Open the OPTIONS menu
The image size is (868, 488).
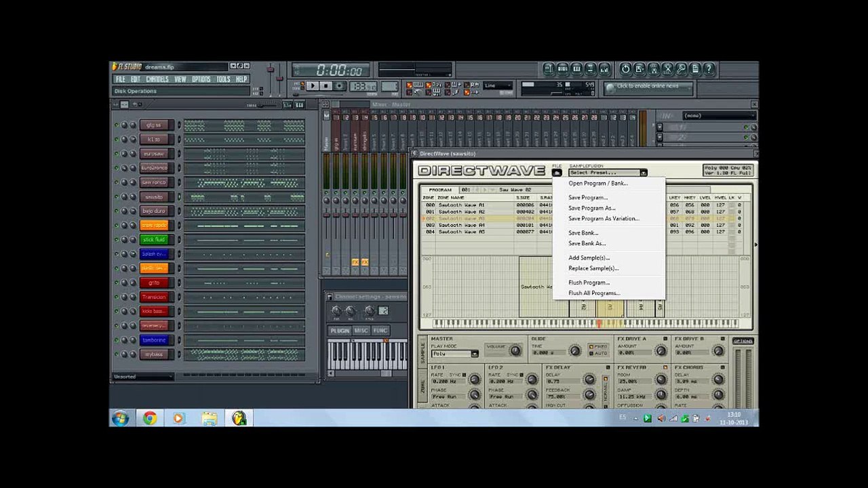201,79
